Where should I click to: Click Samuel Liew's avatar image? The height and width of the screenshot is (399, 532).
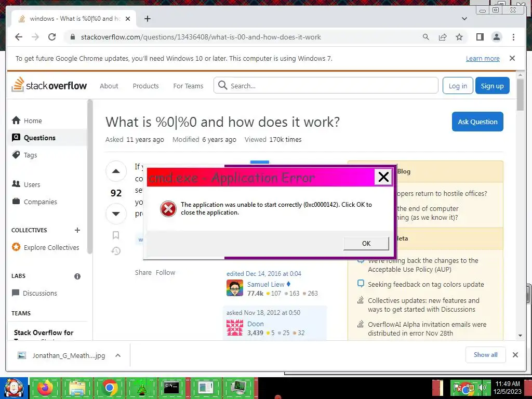tap(235, 288)
